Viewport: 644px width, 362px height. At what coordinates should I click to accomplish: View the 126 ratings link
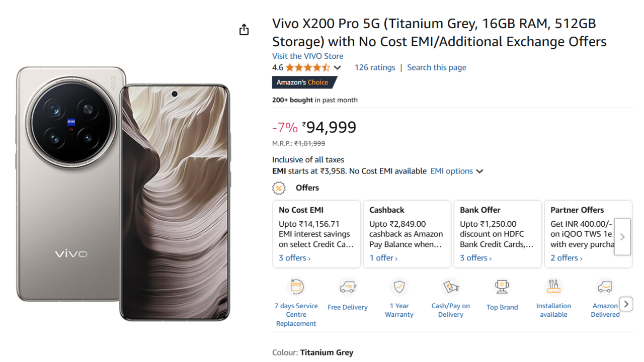tap(375, 67)
